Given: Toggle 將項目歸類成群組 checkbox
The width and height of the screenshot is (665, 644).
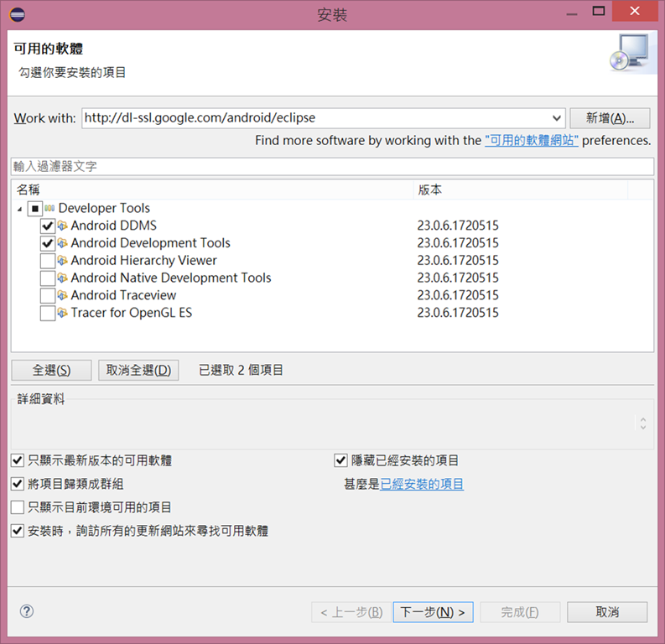Looking at the screenshot, I should (x=18, y=483).
